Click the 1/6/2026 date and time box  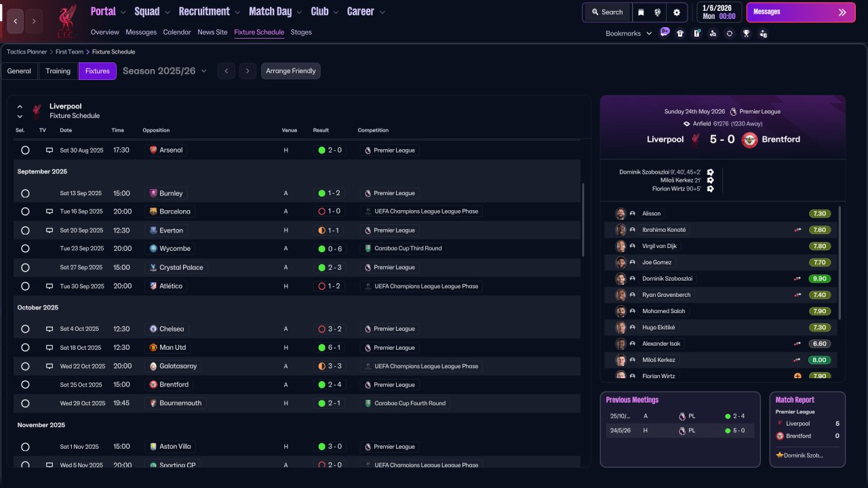719,12
